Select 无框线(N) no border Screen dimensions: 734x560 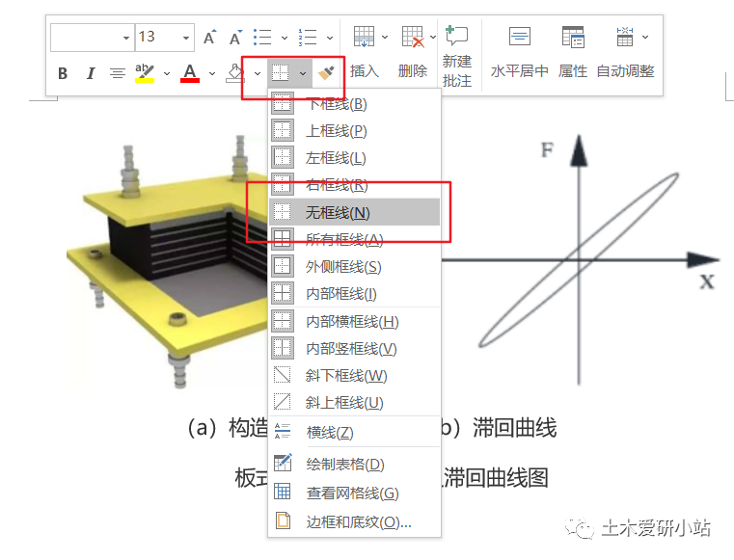(x=355, y=212)
